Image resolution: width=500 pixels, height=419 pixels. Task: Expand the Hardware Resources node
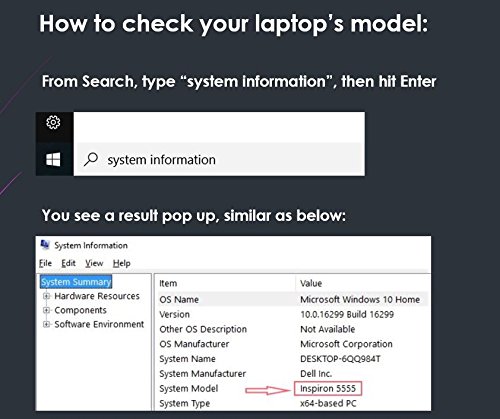(47, 296)
